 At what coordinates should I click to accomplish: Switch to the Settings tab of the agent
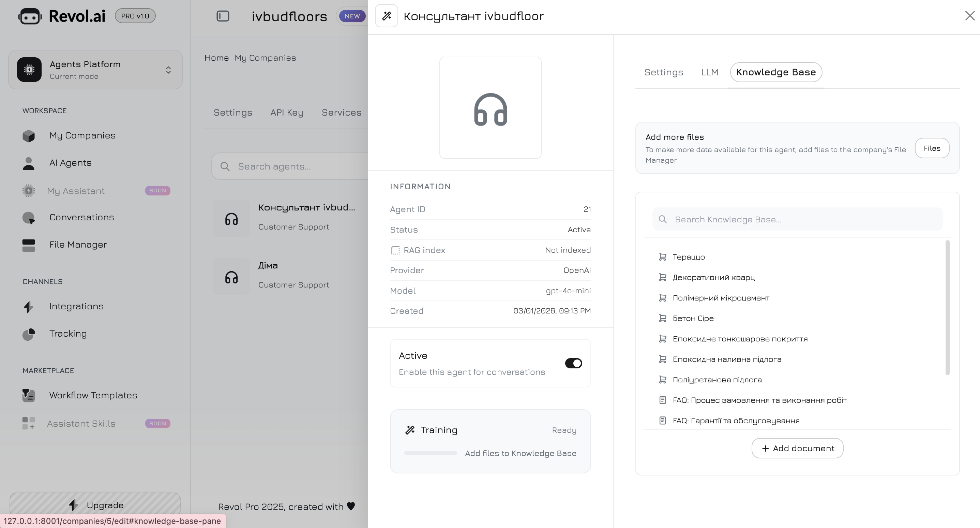tap(663, 72)
